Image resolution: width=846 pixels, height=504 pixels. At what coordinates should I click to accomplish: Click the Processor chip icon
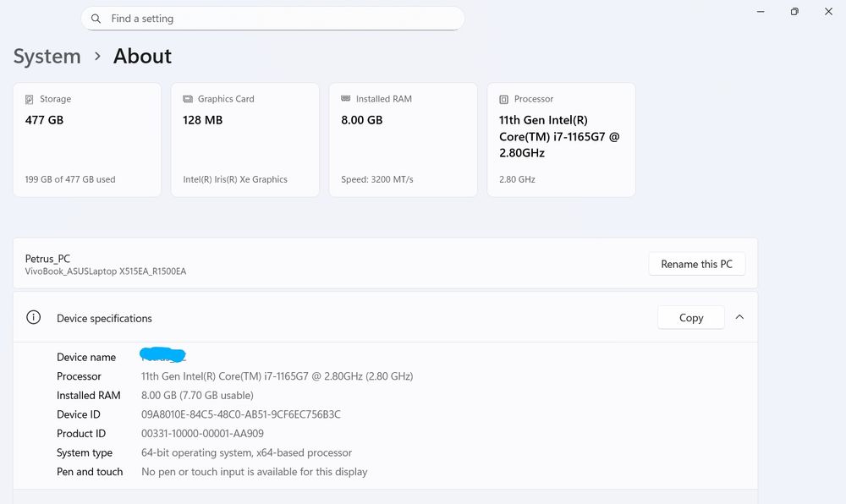tap(503, 99)
